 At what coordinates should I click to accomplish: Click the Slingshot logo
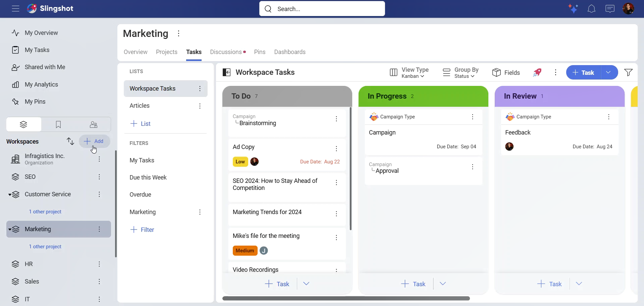tap(50, 9)
